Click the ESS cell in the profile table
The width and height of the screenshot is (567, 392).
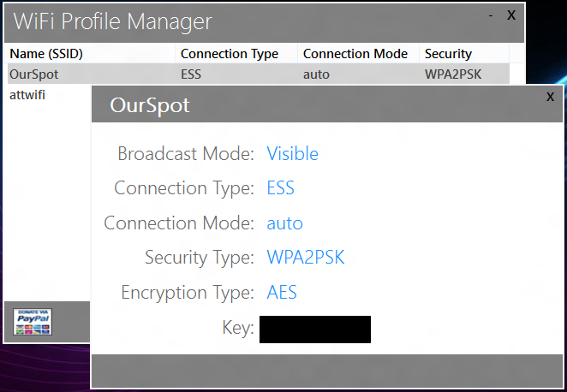click(192, 74)
